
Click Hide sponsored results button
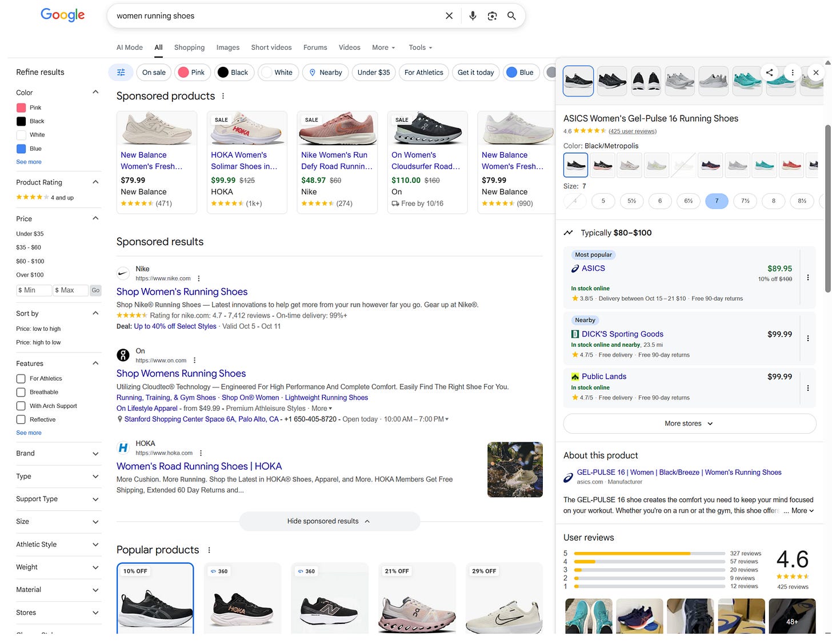point(329,521)
